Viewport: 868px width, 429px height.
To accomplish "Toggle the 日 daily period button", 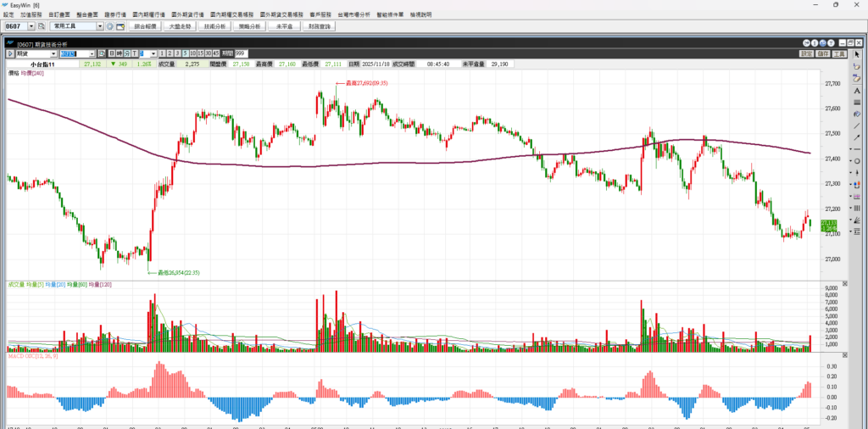I will click(x=111, y=54).
